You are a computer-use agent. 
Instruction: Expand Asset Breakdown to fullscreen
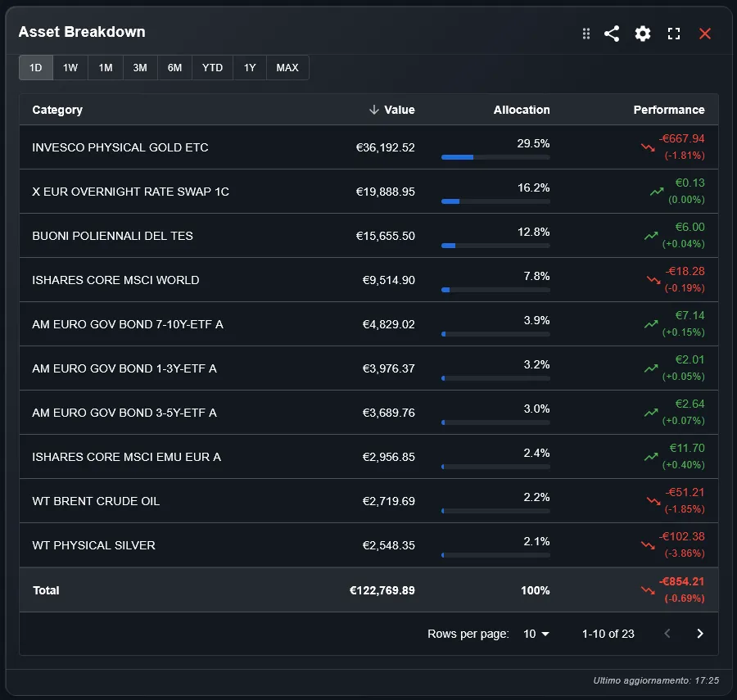673,34
